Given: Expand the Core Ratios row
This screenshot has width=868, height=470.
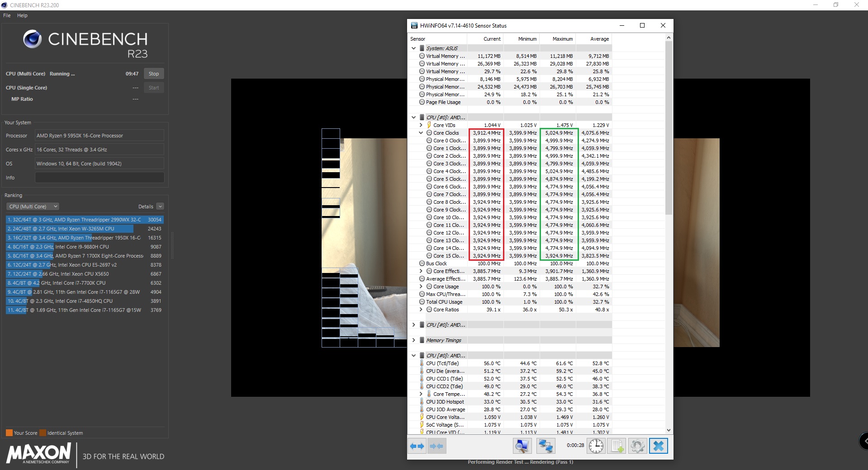Looking at the screenshot, I should click(421, 310).
